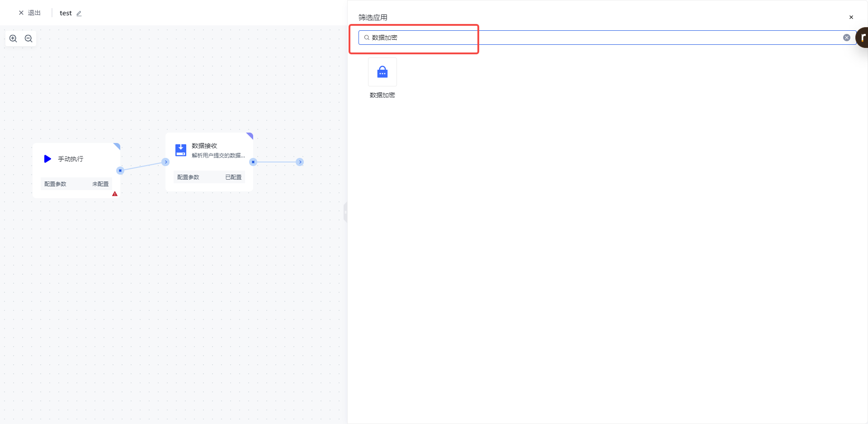Image resolution: width=868 pixels, height=424 pixels.
Task: Click the zoom in magnifier icon
Action: (x=13, y=38)
